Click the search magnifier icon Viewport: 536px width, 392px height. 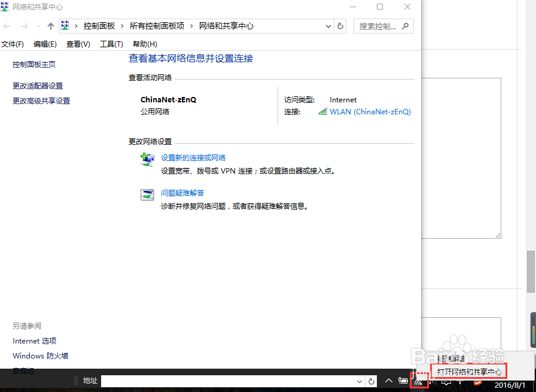tap(404, 26)
